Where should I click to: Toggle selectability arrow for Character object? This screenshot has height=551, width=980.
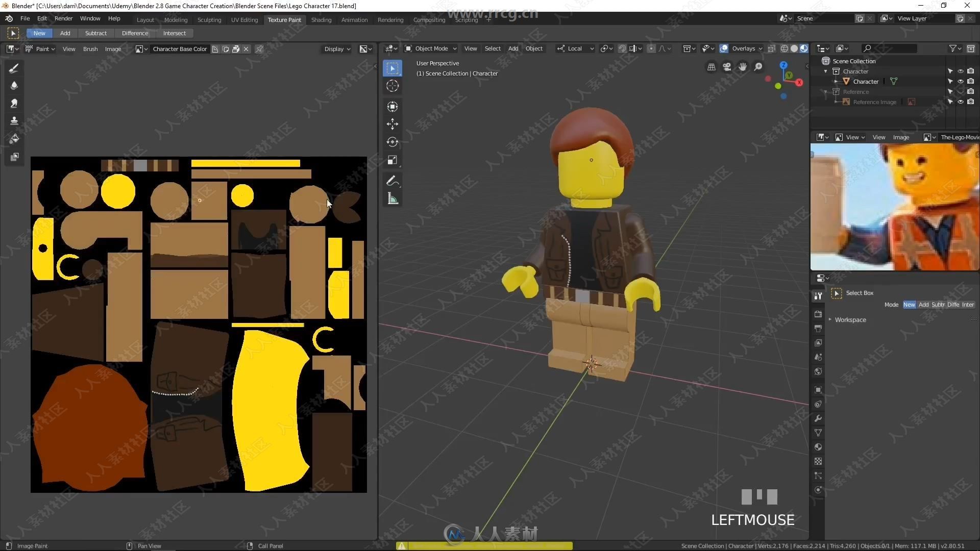[x=950, y=82]
